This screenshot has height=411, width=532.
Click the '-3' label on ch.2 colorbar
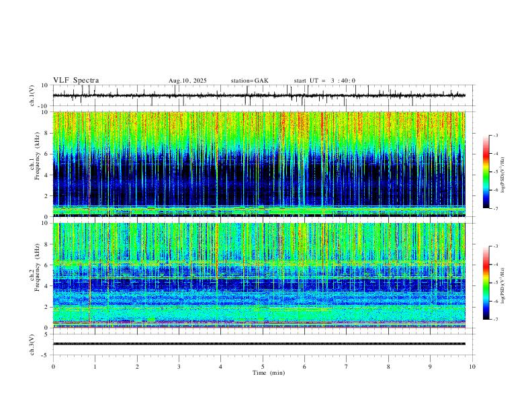pos(495,246)
